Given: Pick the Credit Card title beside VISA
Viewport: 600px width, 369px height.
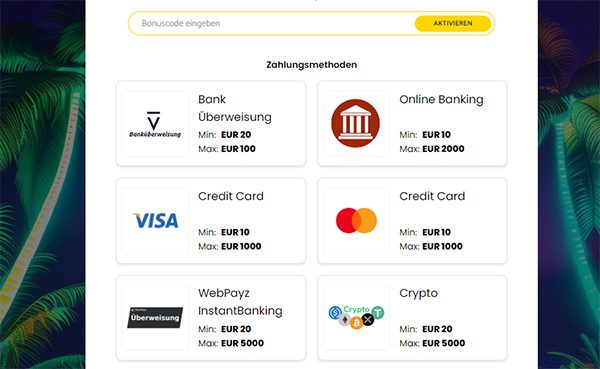Looking at the screenshot, I should pyautogui.click(x=231, y=196).
